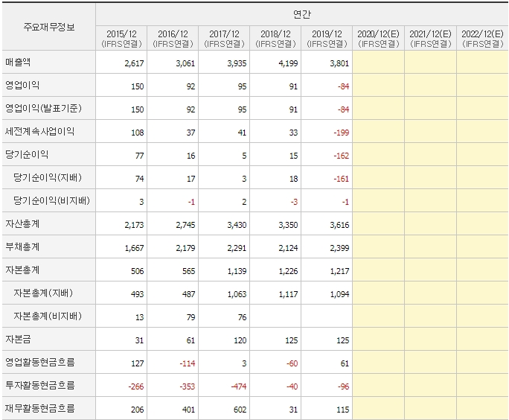Select 투자활동현금흐름 value -96
The width and height of the screenshot is (509, 420).
(x=344, y=386)
